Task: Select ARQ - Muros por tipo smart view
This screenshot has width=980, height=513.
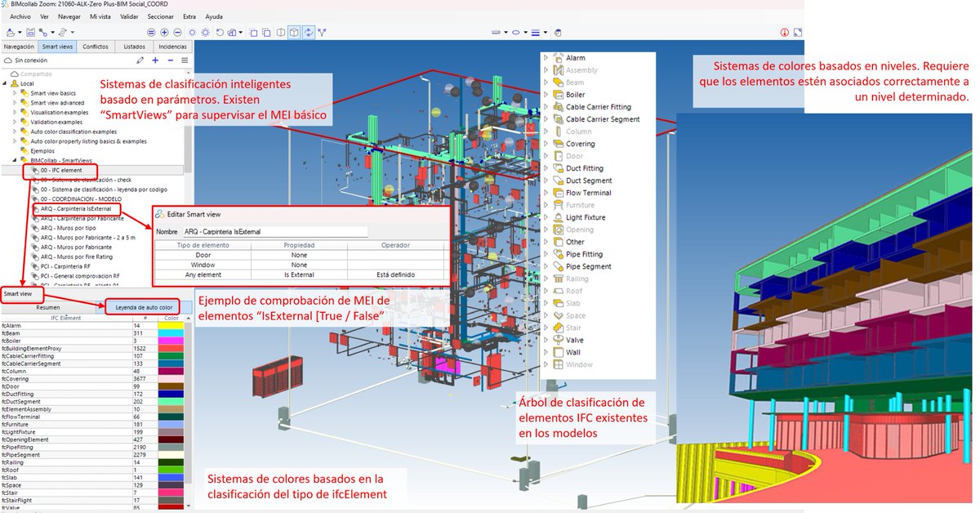Action: tap(69, 228)
